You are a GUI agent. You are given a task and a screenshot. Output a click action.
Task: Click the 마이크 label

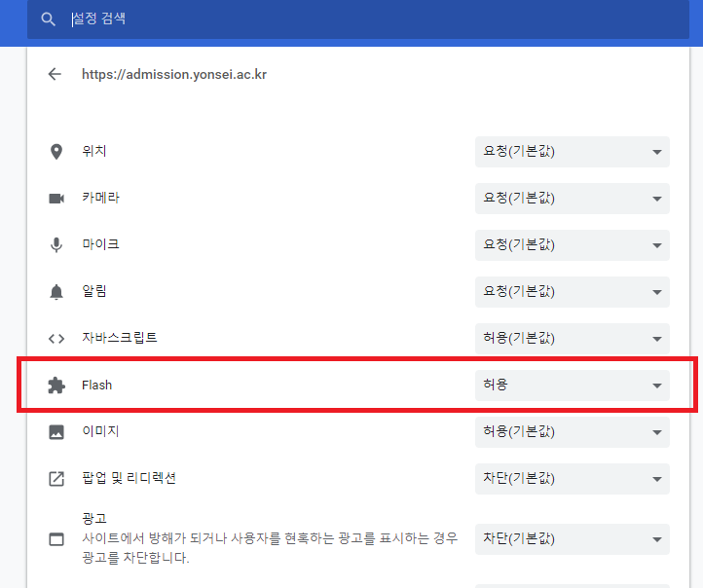100,244
